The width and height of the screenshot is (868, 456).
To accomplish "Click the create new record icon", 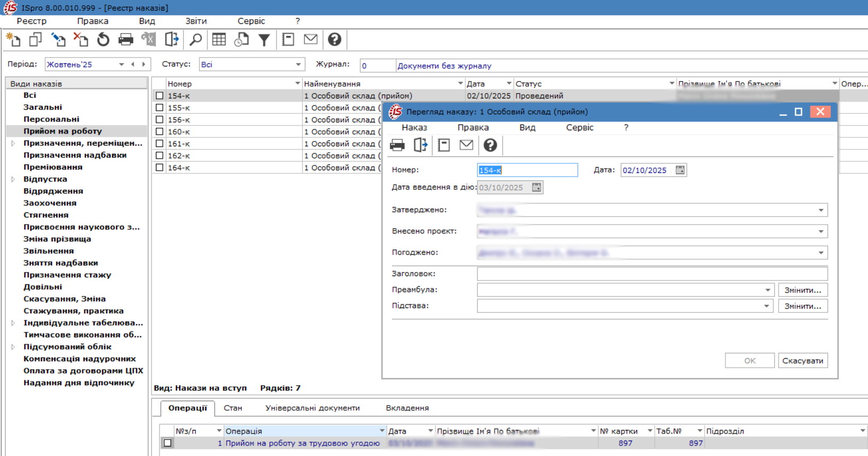I will click(13, 39).
